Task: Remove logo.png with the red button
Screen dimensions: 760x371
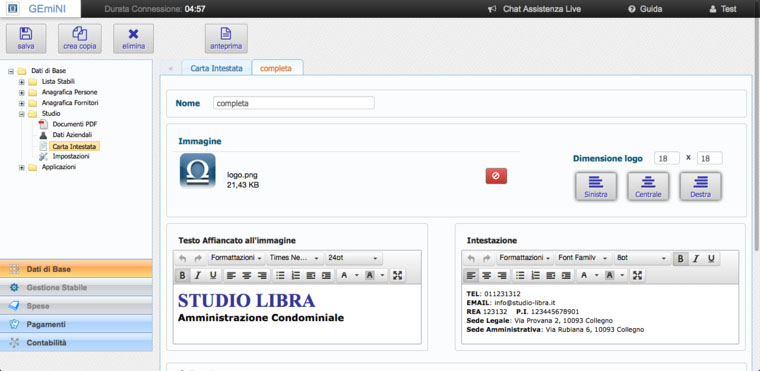Action: click(x=496, y=176)
